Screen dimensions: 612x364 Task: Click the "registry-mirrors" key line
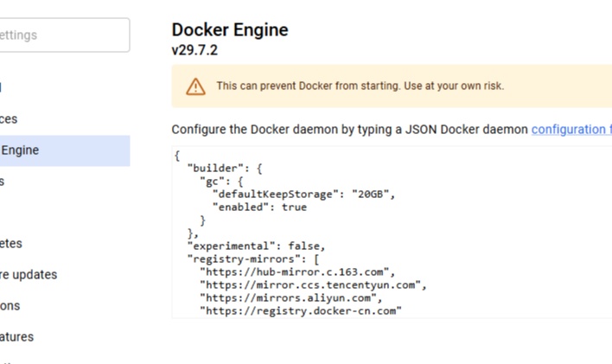point(253,259)
